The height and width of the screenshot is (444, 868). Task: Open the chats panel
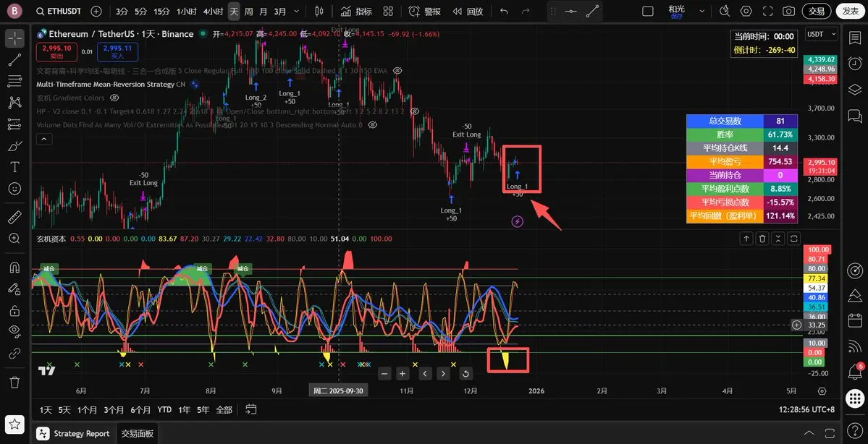pyautogui.click(x=855, y=116)
